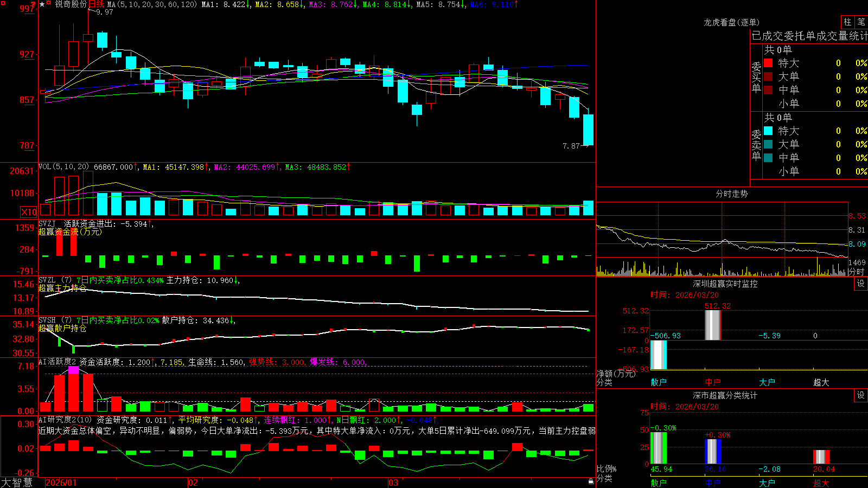Click the VOL(5,10,20) indicator label
Screen dimensions: 868x488
tap(63, 167)
